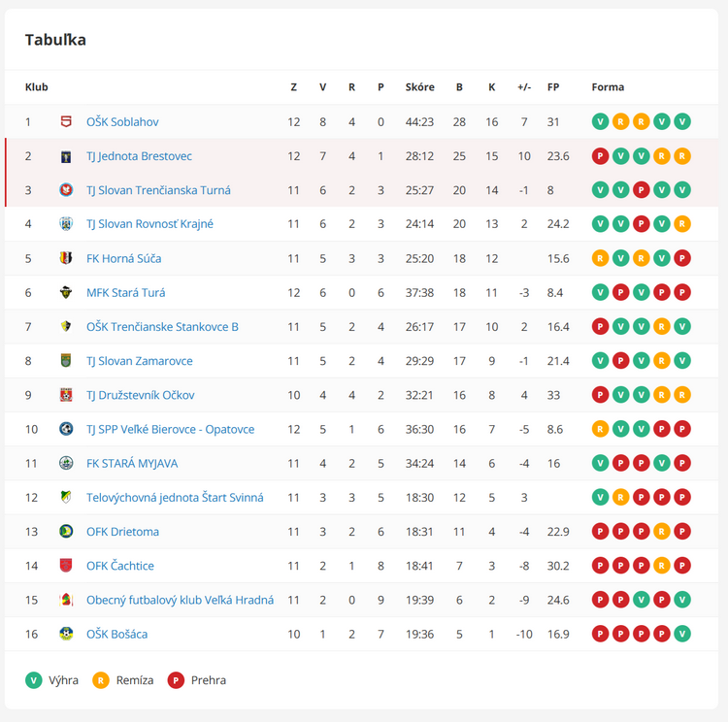Click the OŠK Bošáca club crest
The height and width of the screenshot is (722, 728).
tap(66, 634)
